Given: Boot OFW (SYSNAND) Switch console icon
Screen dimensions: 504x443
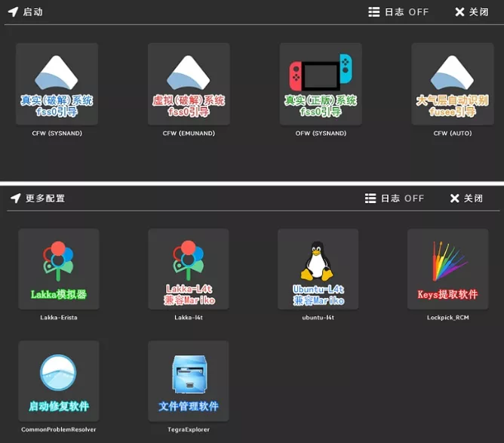Looking at the screenshot, I should (321, 84).
